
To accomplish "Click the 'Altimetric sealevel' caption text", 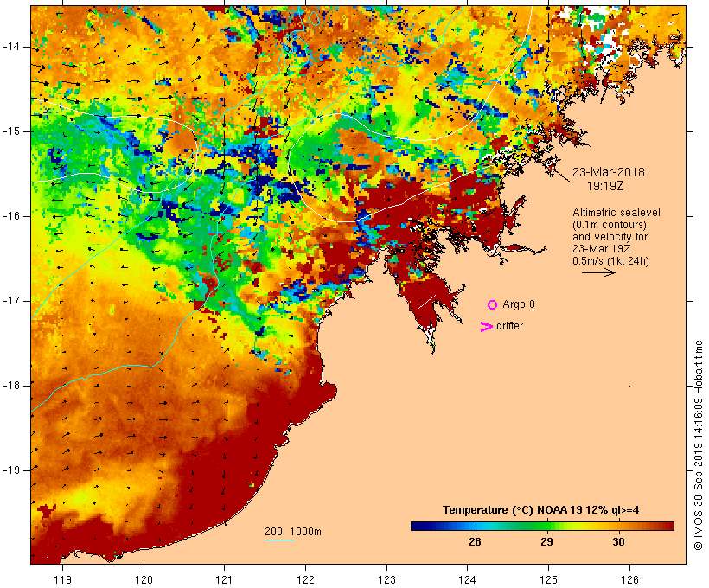I will click(616, 213).
